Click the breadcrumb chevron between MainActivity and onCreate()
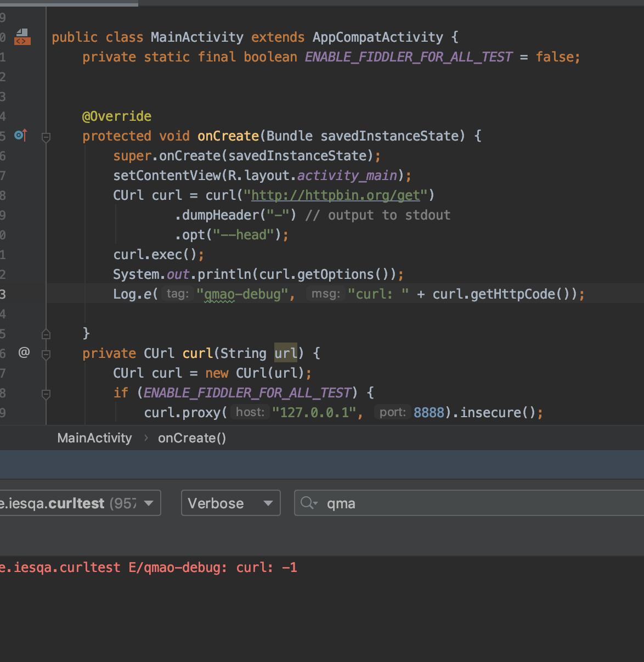Image resolution: width=644 pixels, height=662 pixels. pos(146,438)
